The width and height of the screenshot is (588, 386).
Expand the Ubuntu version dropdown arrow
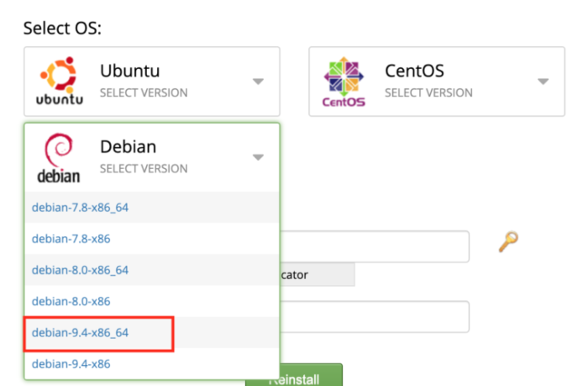258,82
